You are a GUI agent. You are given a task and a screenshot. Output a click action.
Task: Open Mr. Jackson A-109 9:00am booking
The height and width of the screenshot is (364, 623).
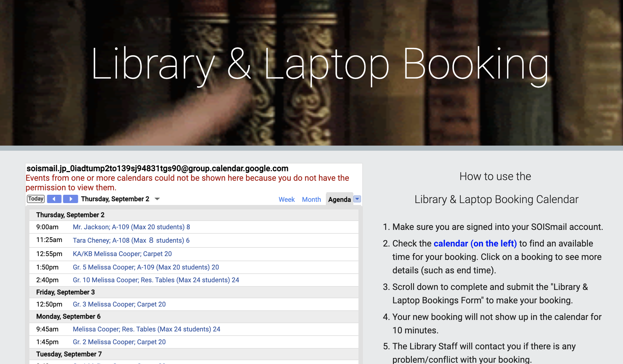pos(131,227)
